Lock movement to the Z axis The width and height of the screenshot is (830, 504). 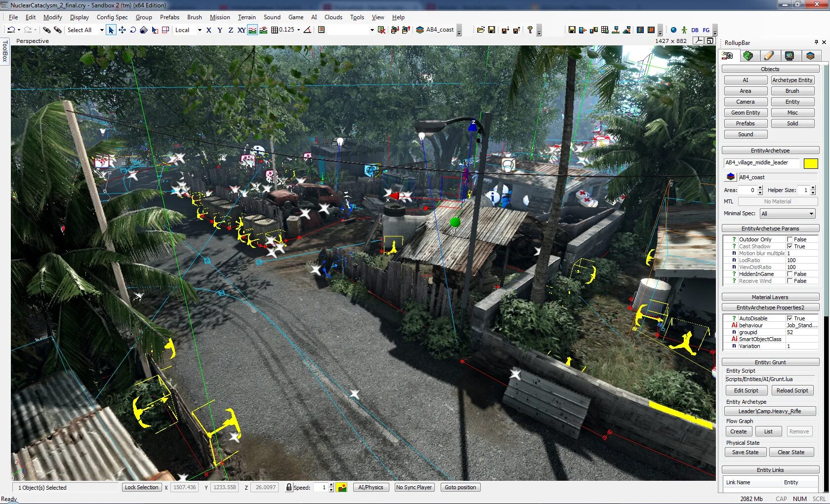[x=231, y=30]
